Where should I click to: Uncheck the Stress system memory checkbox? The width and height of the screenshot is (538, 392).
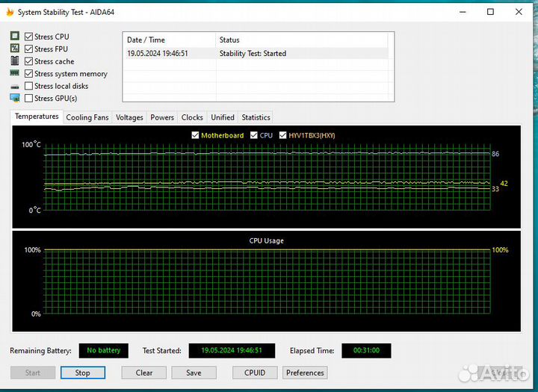tap(29, 74)
